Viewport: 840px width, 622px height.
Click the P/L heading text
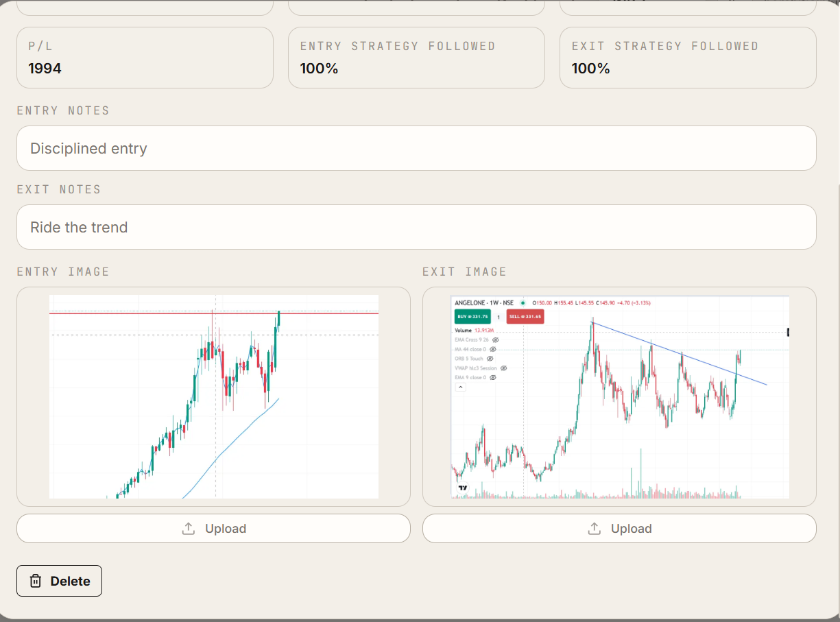pos(40,46)
